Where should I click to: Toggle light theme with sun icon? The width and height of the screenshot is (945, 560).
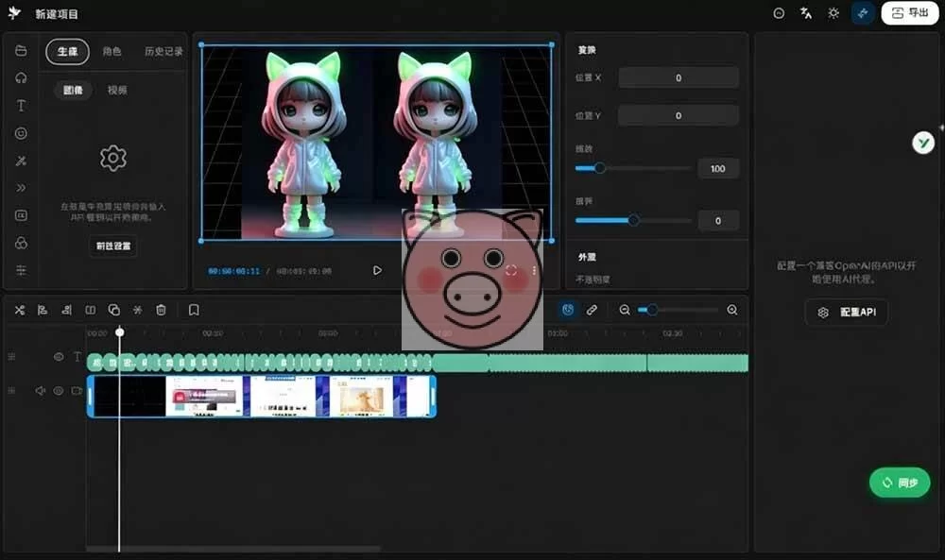point(833,13)
